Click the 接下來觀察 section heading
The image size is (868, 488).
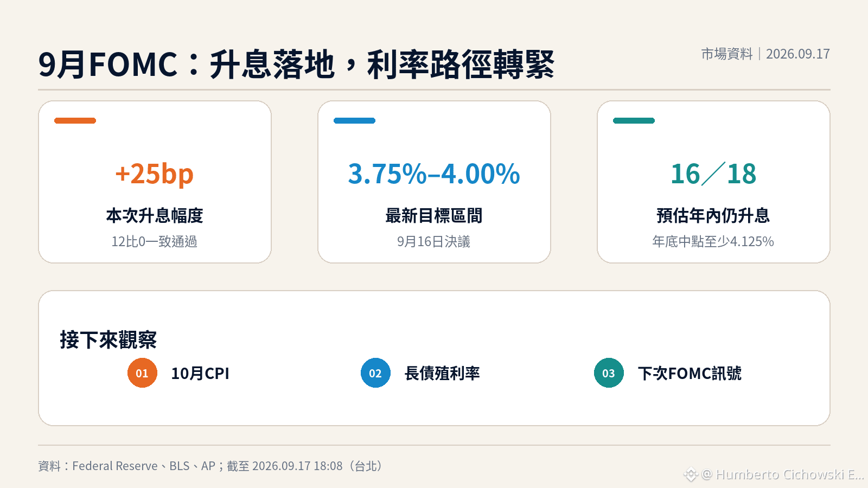pyautogui.click(x=108, y=340)
